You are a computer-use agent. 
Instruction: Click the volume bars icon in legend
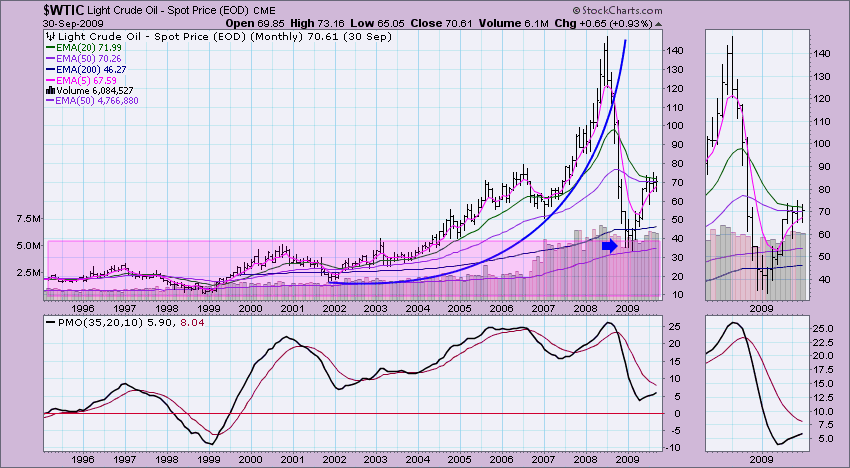51,91
